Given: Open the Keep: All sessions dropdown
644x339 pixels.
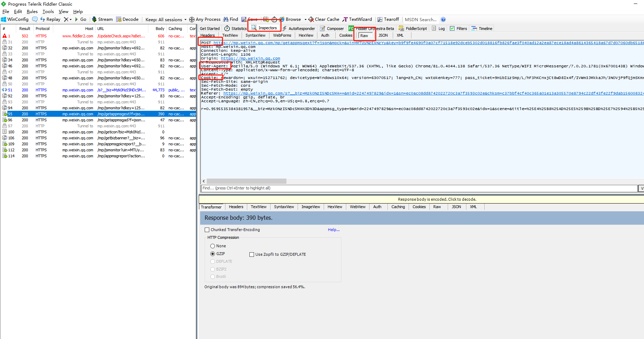Looking at the screenshot, I should coord(166,19).
